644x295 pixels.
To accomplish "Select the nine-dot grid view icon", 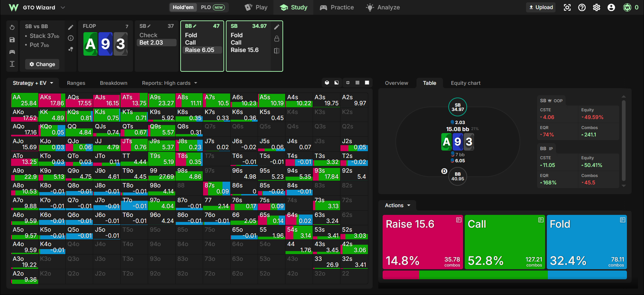I will (x=358, y=83).
